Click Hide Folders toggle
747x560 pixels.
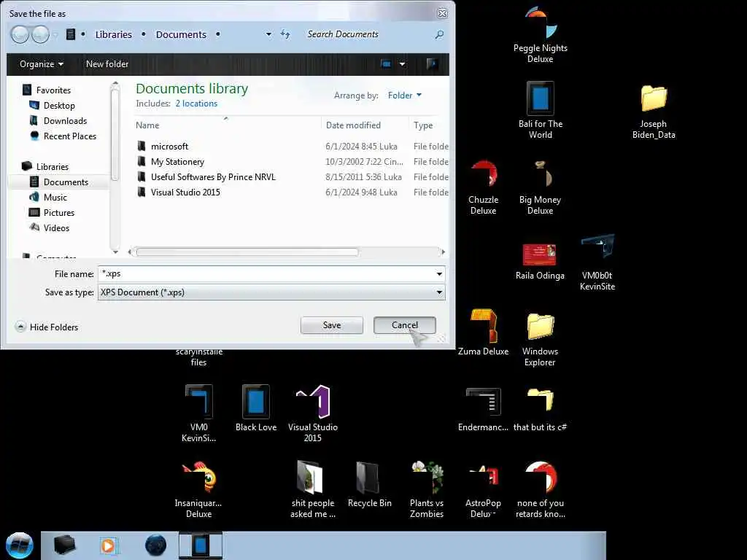[47, 327]
